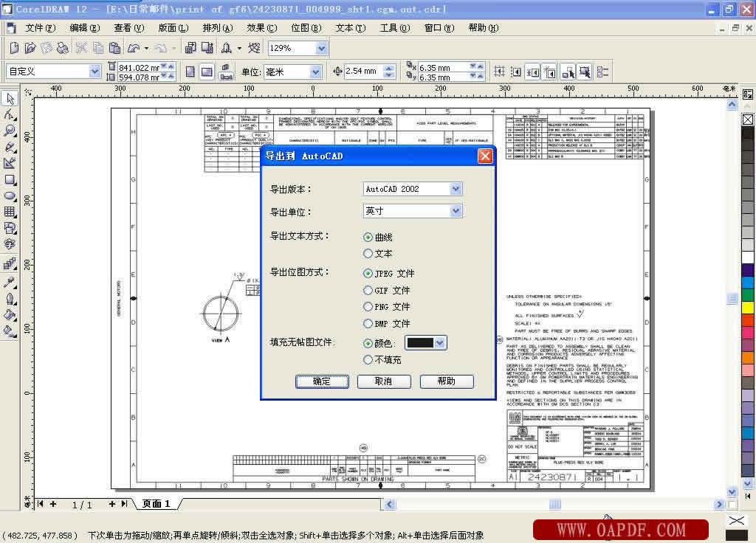Open the Outline tool flyout

[10, 299]
